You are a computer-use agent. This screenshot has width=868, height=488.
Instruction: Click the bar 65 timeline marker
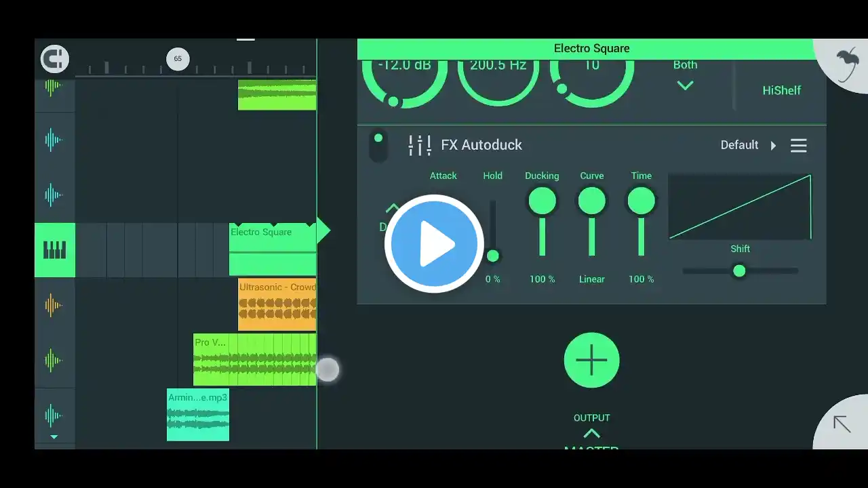point(178,59)
